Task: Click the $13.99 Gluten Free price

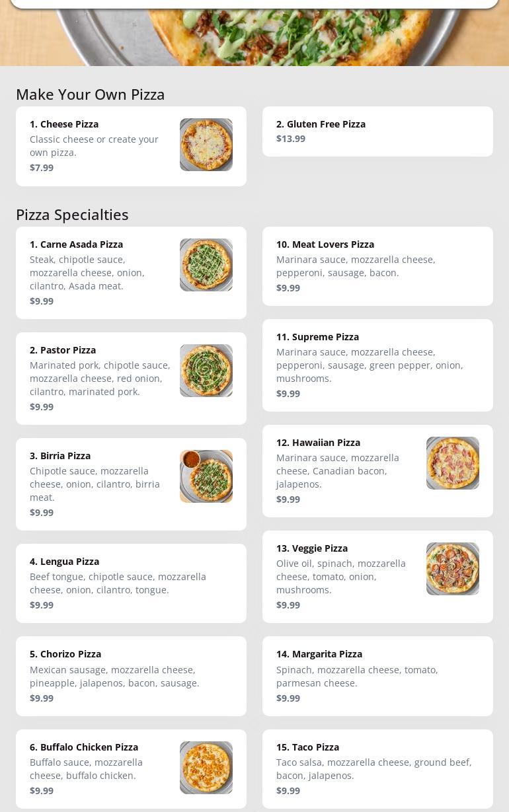Action: pos(291,139)
